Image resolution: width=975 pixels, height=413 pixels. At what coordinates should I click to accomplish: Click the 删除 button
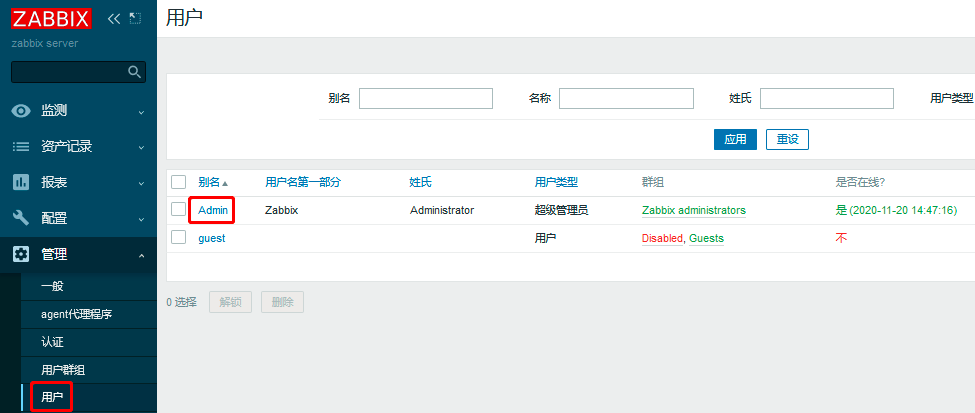282,302
